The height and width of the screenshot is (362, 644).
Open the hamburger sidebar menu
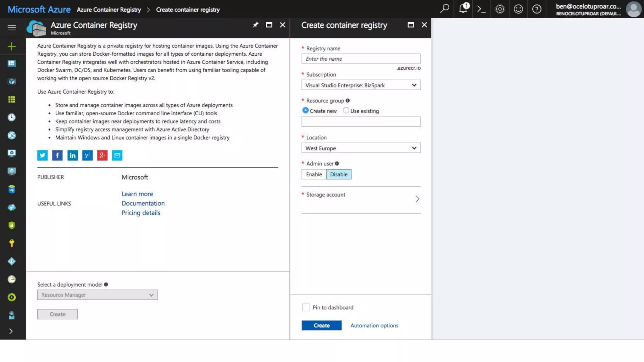12,28
